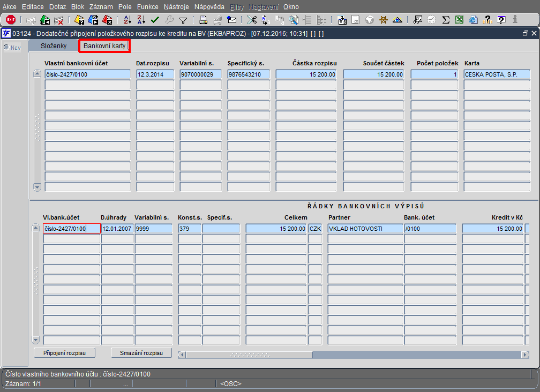Click the red EXIT icon

click(x=10, y=20)
